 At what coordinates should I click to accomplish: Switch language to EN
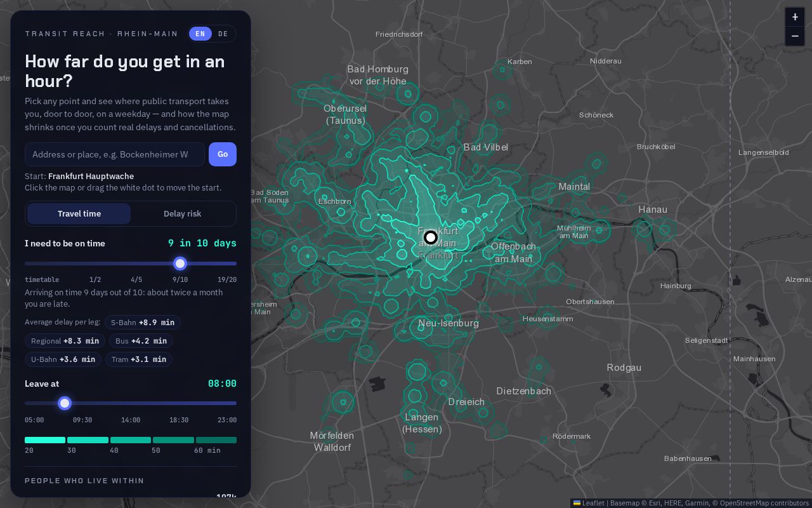click(x=200, y=34)
